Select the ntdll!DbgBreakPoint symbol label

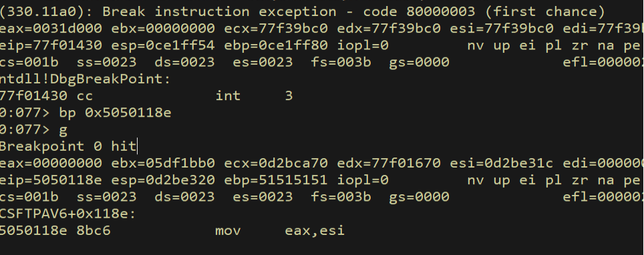pos(85,79)
